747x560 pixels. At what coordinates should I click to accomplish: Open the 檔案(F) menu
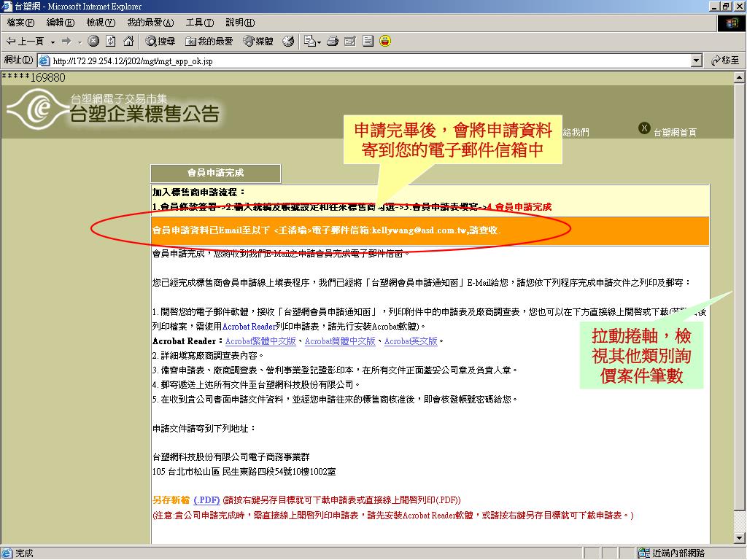[x=20, y=23]
